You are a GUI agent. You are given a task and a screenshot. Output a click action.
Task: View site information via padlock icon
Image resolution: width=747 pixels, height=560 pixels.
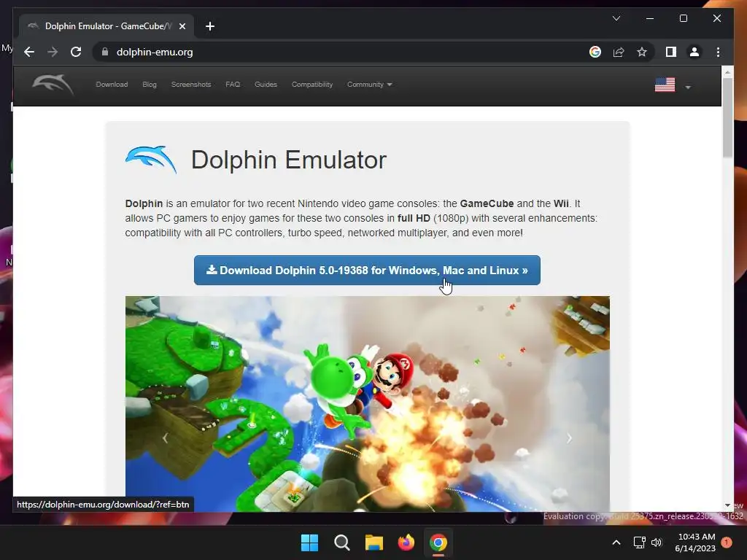(x=105, y=52)
